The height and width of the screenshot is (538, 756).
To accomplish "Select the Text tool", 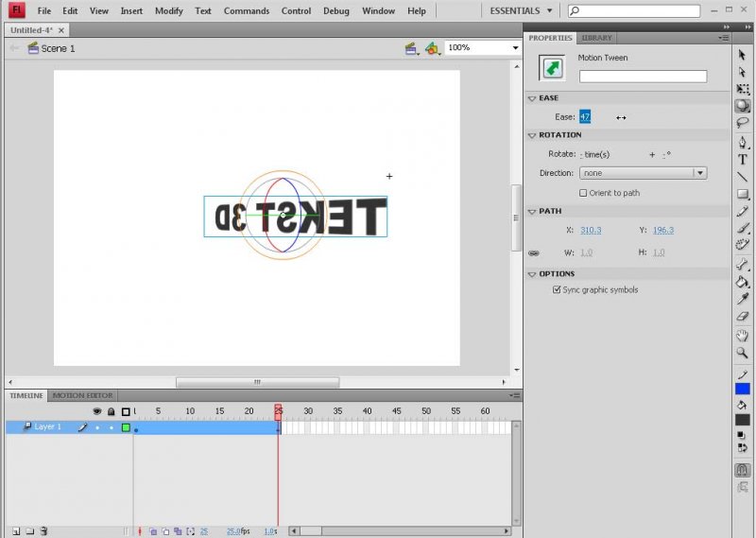I will click(743, 160).
